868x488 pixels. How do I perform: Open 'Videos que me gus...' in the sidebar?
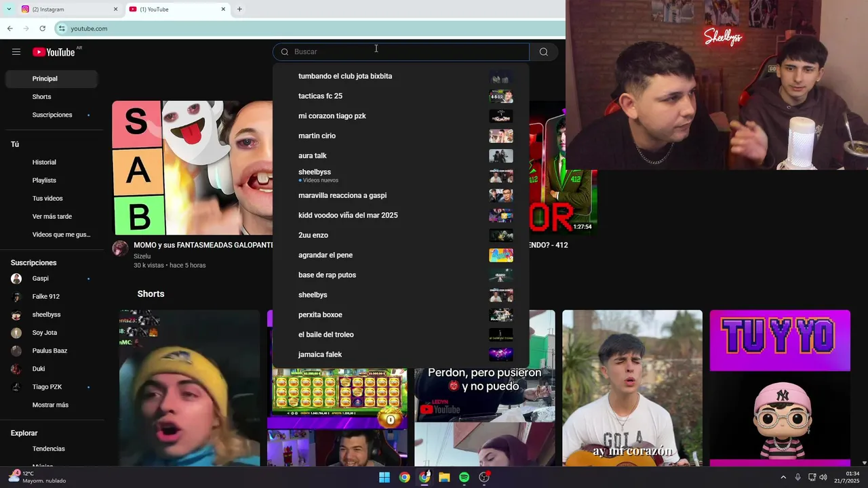(52, 235)
